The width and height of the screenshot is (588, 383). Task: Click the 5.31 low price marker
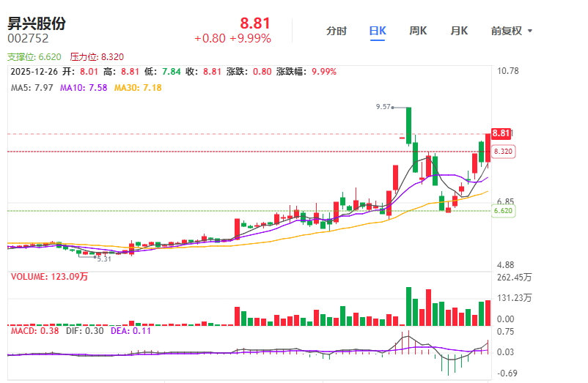104,259
